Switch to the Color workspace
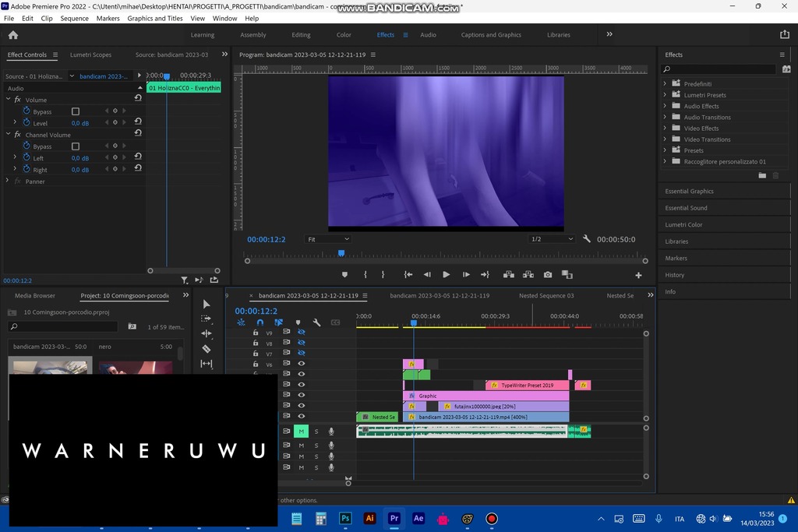Image resolution: width=798 pixels, height=532 pixels. pyautogui.click(x=344, y=34)
